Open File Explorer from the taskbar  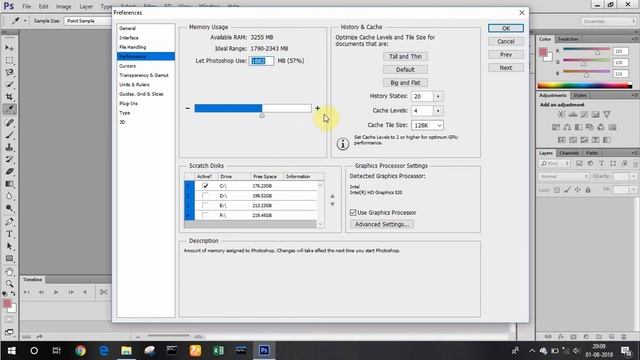(126, 350)
